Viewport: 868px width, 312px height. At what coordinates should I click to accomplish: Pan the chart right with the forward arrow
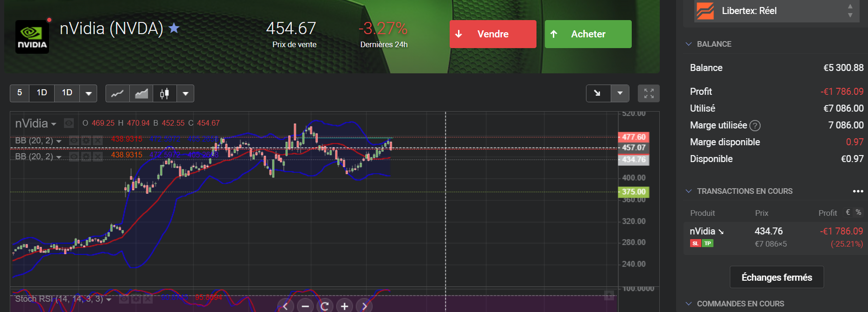[x=364, y=306]
